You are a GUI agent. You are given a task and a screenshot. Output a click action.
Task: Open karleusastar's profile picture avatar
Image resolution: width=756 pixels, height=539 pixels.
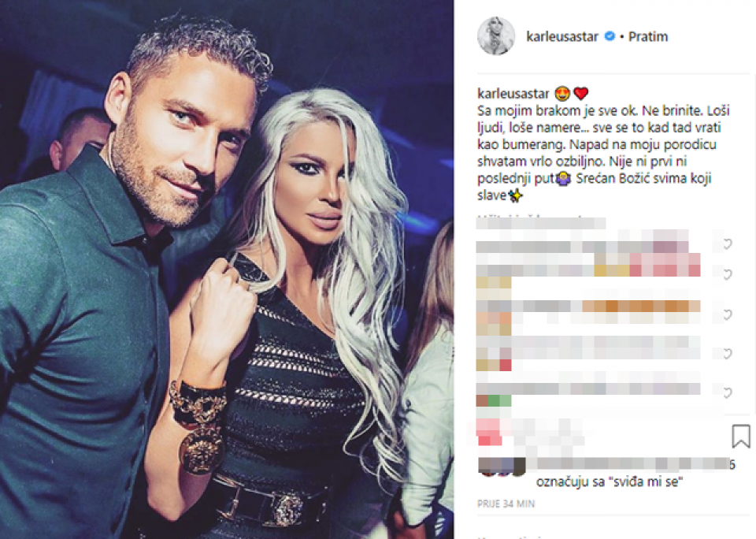[496, 36]
